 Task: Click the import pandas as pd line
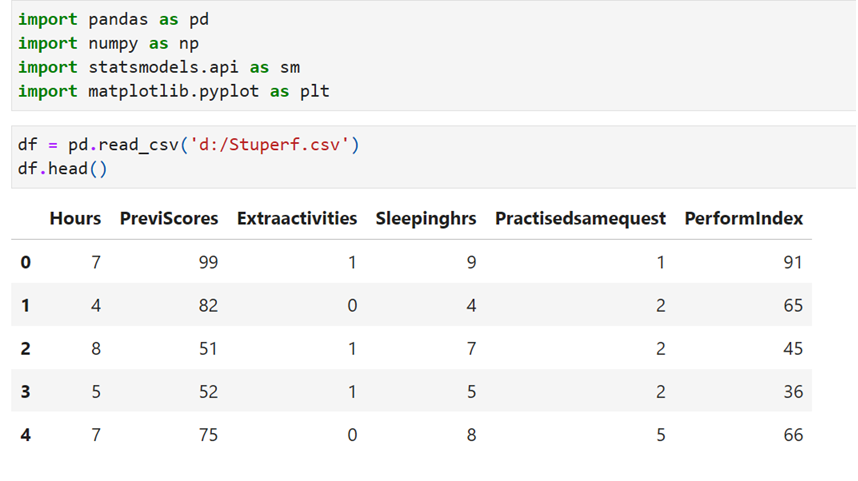(x=113, y=19)
